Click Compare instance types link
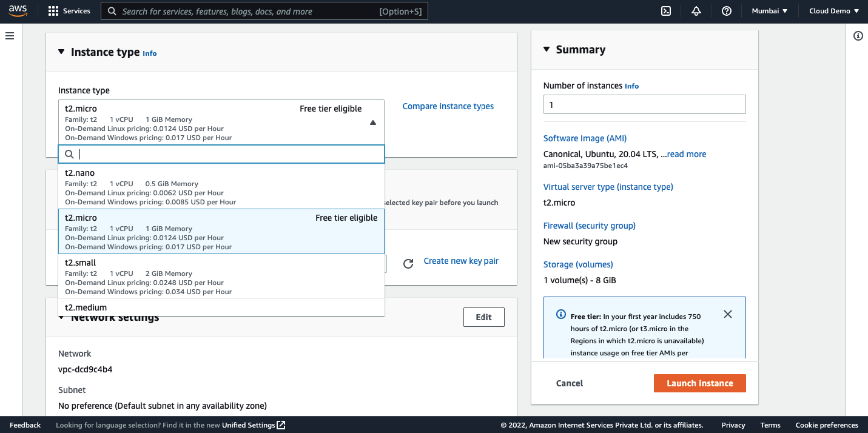The height and width of the screenshot is (433, 868). (x=448, y=106)
